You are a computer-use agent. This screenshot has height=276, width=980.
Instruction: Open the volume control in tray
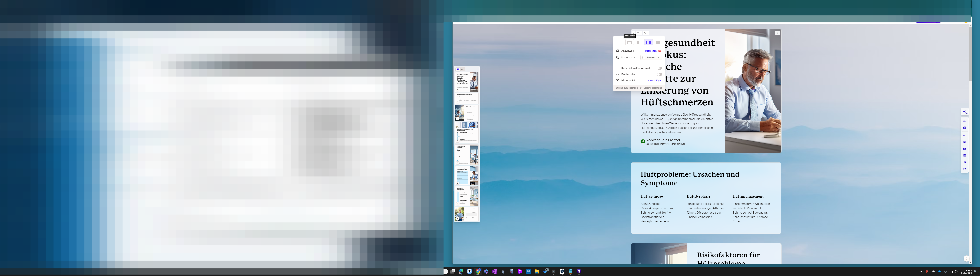click(956, 271)
